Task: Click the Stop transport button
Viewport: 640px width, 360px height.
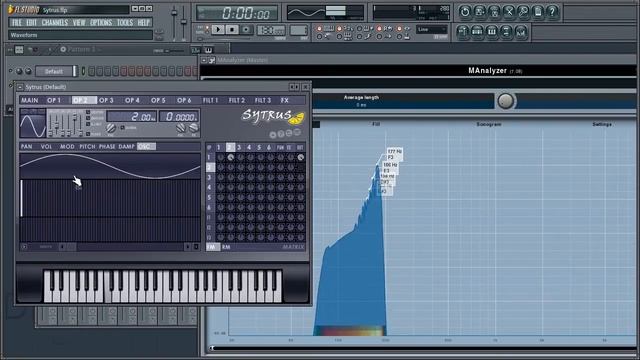Action: [x=232, y=29]
